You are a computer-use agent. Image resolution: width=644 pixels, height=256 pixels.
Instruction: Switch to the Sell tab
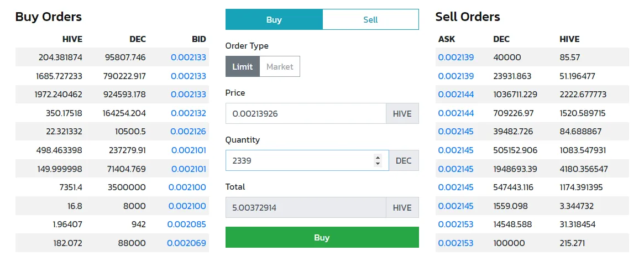pos(370,19)
